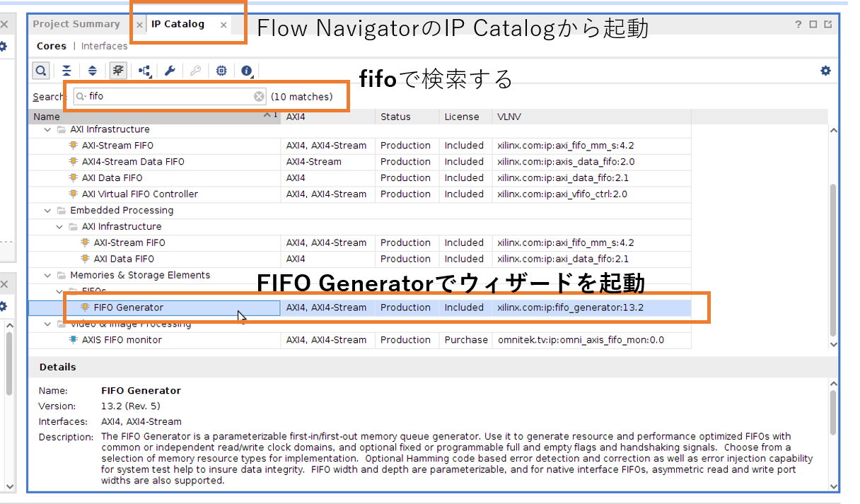Toggle the hide incompatible IP filter icon
The image size is (860, 504).
tap(118, 71)
